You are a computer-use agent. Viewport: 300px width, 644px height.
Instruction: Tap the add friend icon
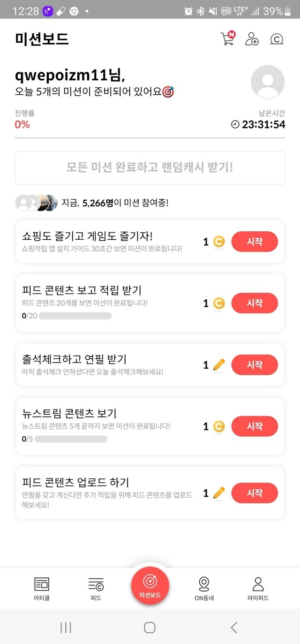click(252, 39)
